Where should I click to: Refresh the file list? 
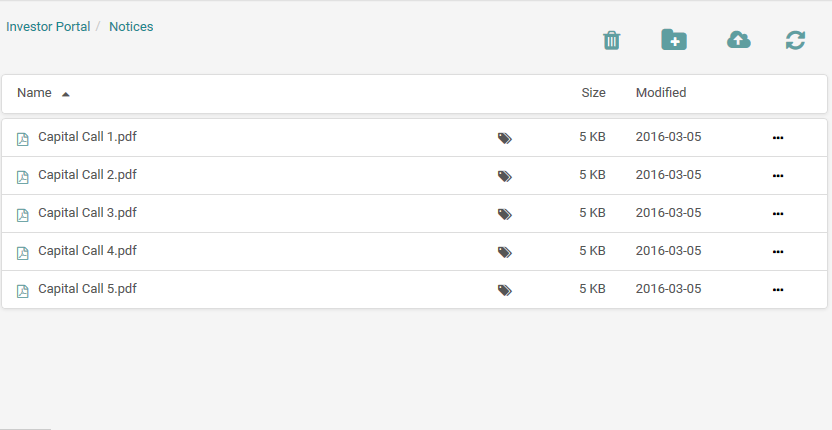coord(795,40)
